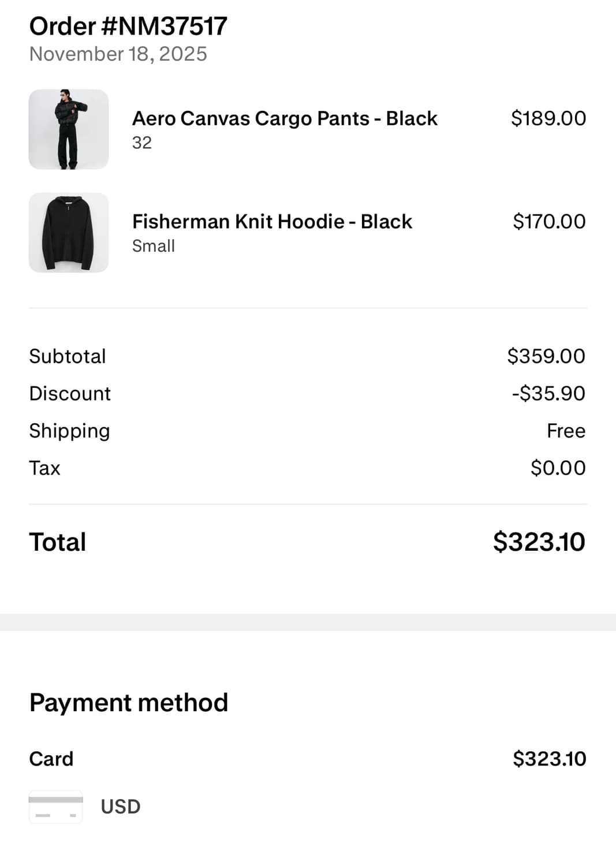Image resolution: width=616 pixels, height=866 pixels.
Task: Click the Small size under hoodie
Action: [153, 246]
